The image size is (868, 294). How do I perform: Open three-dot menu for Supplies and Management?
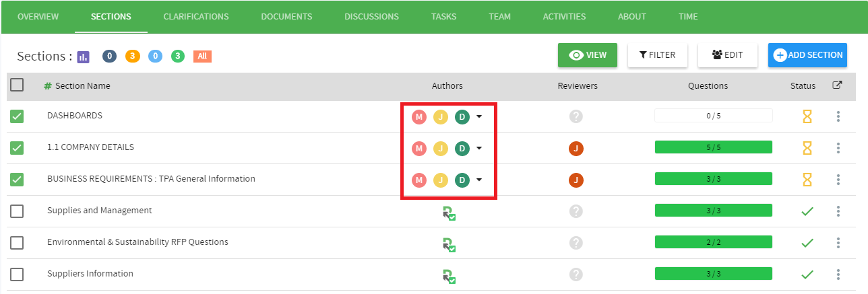tap(838, 211)
